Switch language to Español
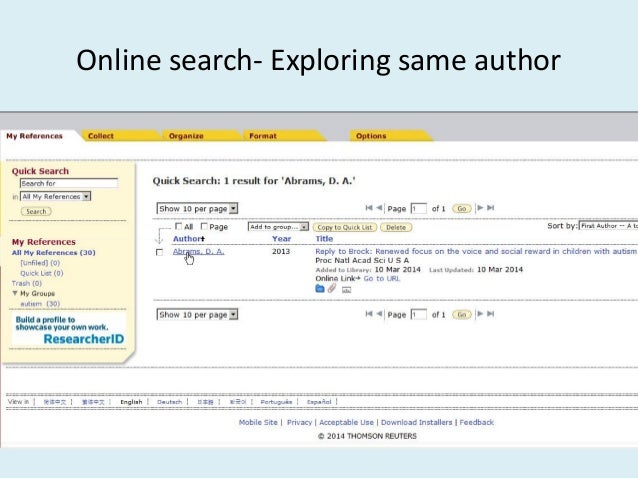The height and width of the screenshot is (479, 638). (x=319, y=402)
